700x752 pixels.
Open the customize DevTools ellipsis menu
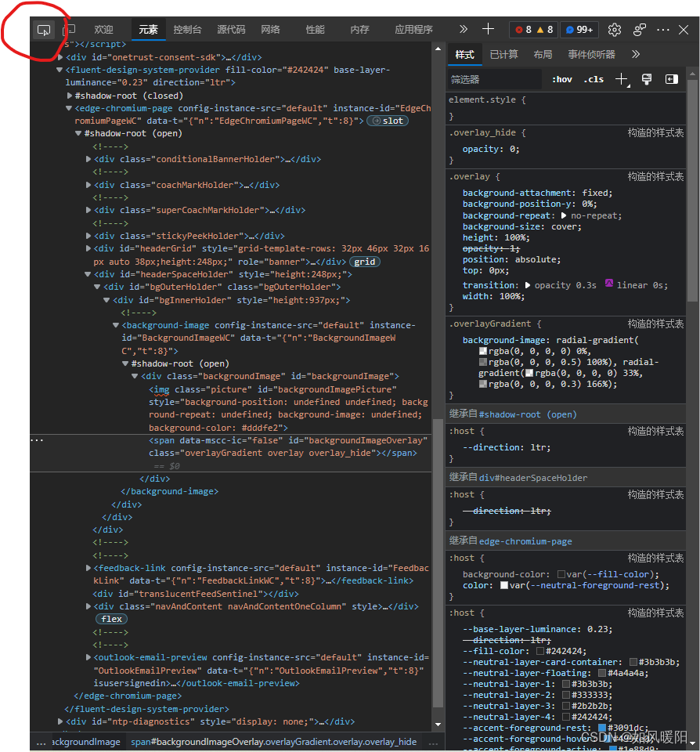(663, 30)
